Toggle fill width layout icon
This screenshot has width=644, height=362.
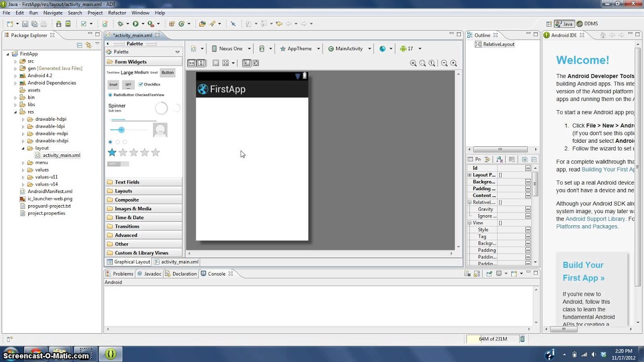pos(192,63)
